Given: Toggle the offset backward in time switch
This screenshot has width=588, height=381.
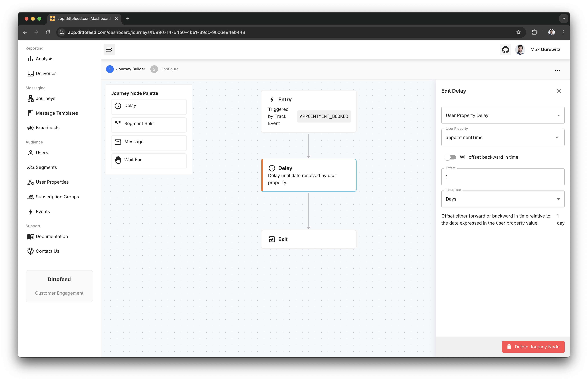Looking at the screenshot, I should 450,157.
